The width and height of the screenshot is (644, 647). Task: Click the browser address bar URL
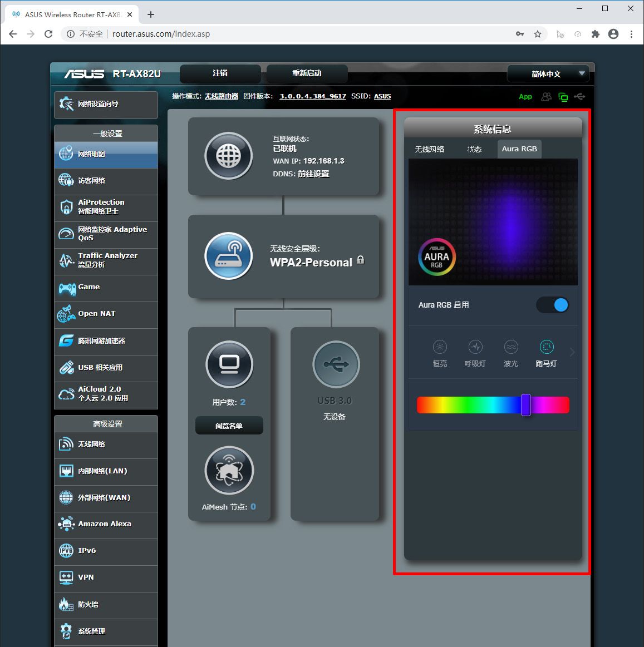pos(161,34)
